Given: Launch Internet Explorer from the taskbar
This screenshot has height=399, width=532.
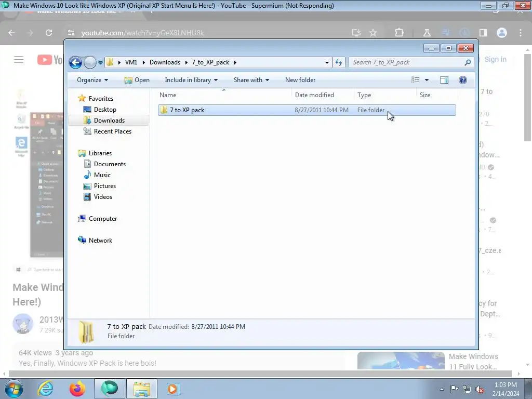Looking at the screenshot, I should point(46,389).
